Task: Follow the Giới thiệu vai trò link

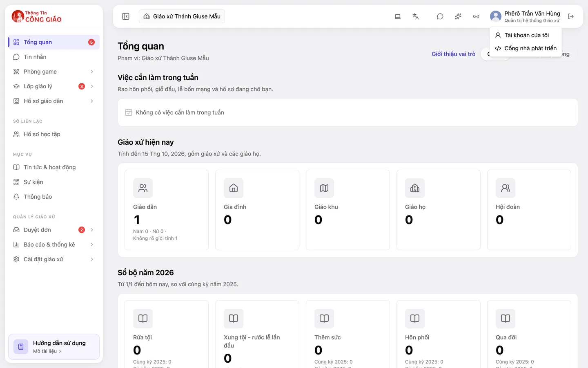Action: point(453,54)
